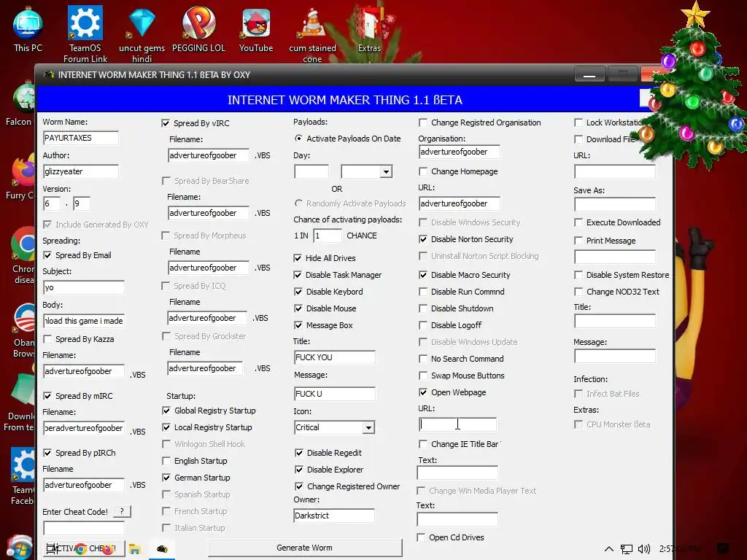Click the Message Box Title field

(334, 357)
